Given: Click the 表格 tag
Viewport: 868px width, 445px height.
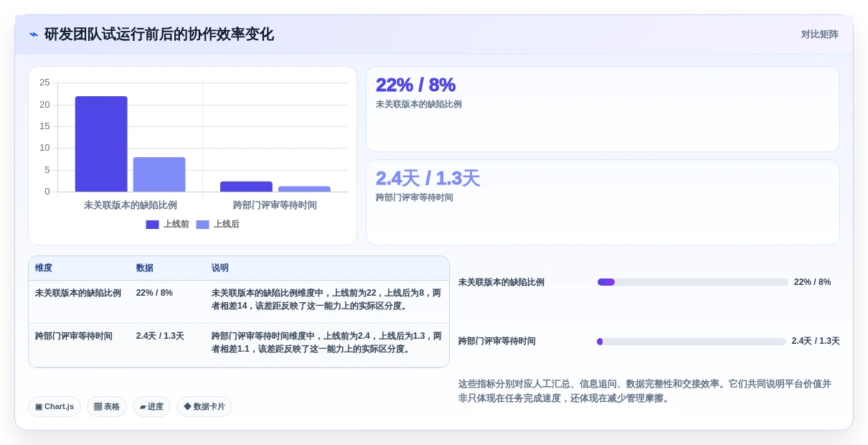Looking at the screenshot, I should pos(107,406).
